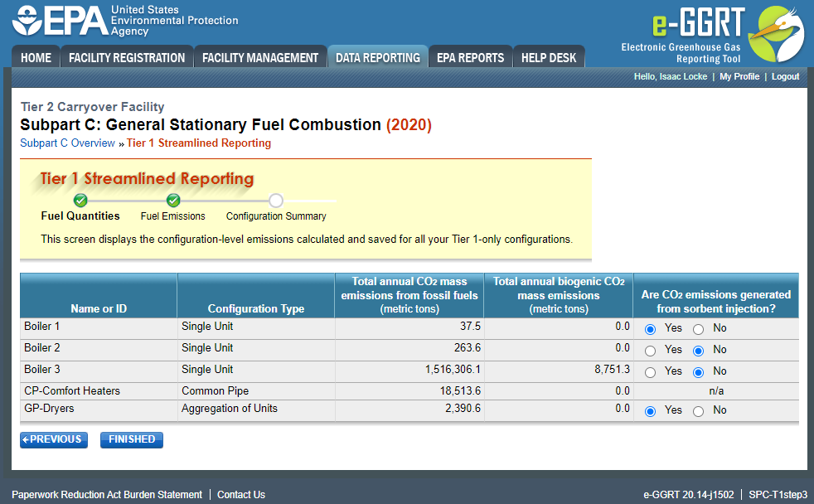Click the Tier 2 Carryover Facility heading
Viewport: 814px width, 504px height.
point(92,107)
